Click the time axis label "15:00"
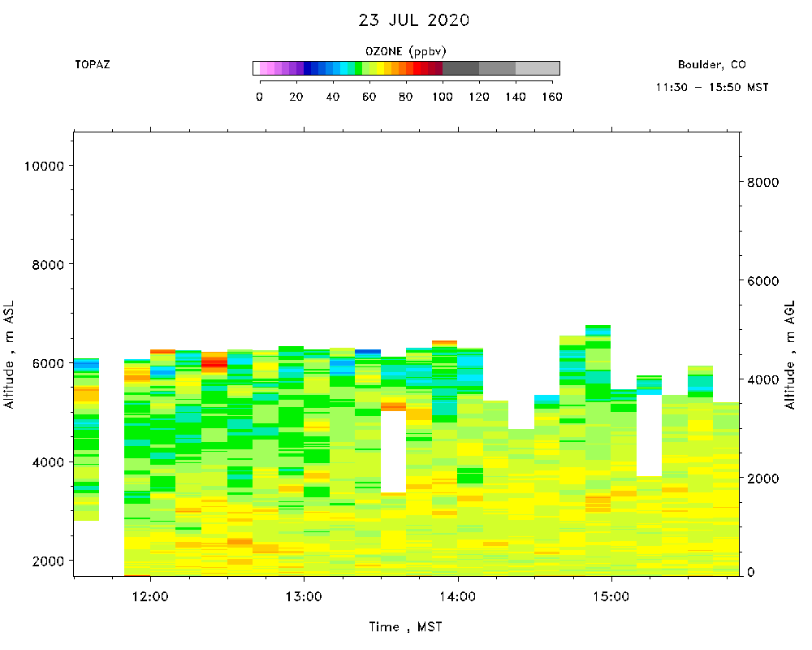Screen dimensions: 812x650 [x=611, y=596]
